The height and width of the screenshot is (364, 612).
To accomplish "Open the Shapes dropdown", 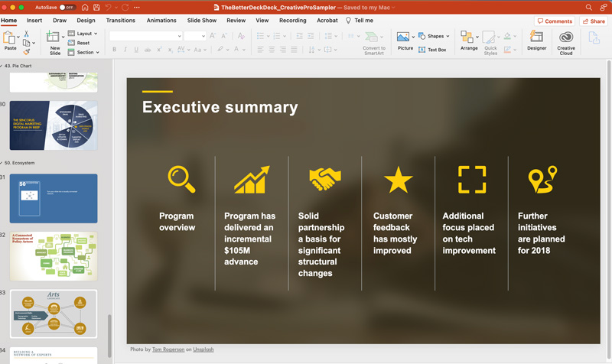I will point(434,36).
